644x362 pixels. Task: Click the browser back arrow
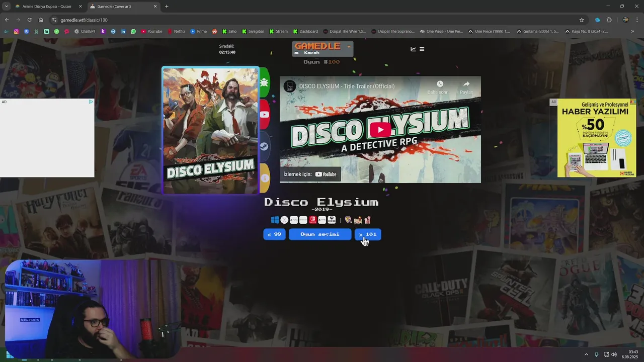7,20
